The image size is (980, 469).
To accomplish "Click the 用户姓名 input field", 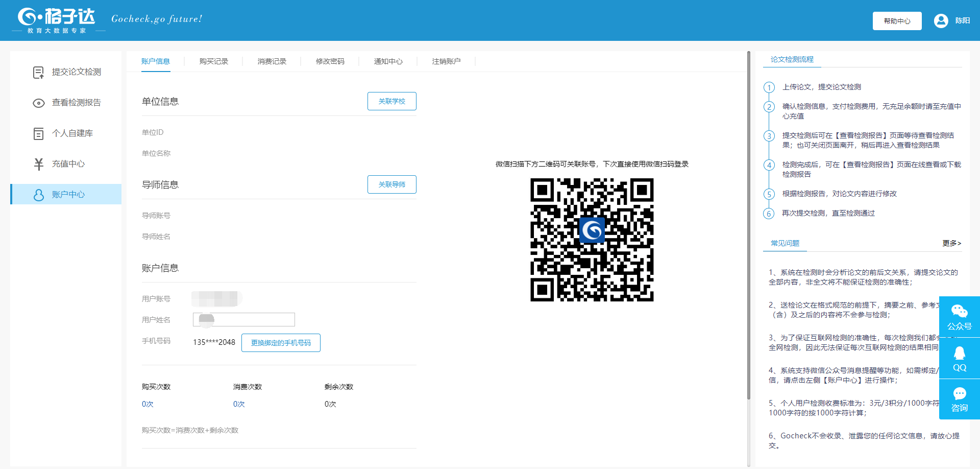I will (244, 319).
